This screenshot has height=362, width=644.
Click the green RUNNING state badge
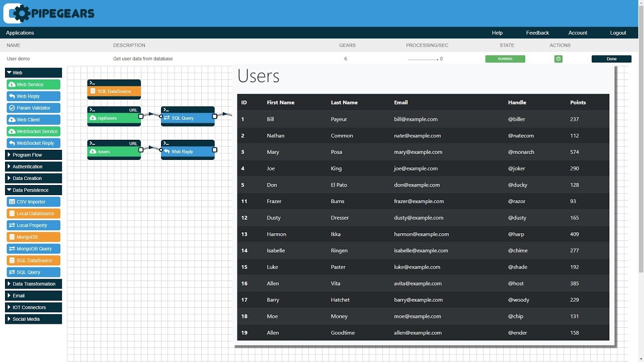[x=505, y=59]
